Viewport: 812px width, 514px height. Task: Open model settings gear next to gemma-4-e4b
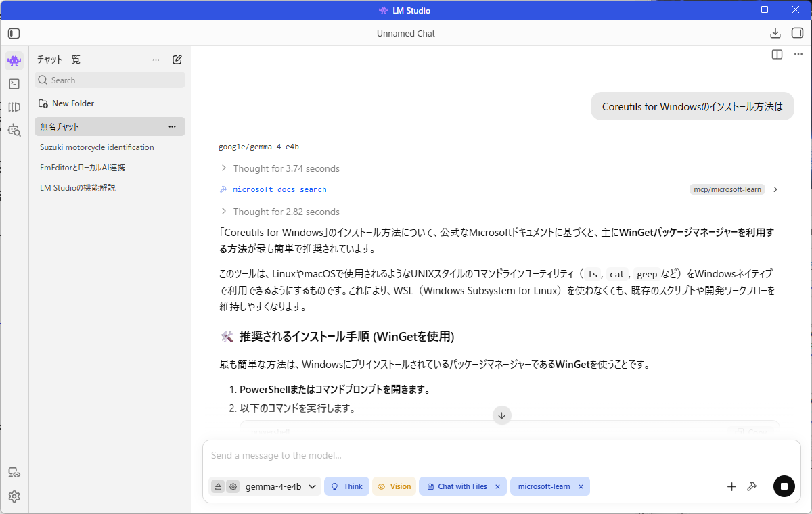click(x=233, y=486)
